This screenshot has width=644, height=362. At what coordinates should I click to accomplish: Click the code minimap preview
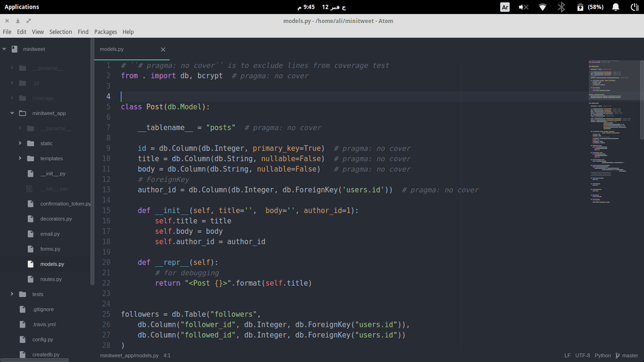coord(613,134)
